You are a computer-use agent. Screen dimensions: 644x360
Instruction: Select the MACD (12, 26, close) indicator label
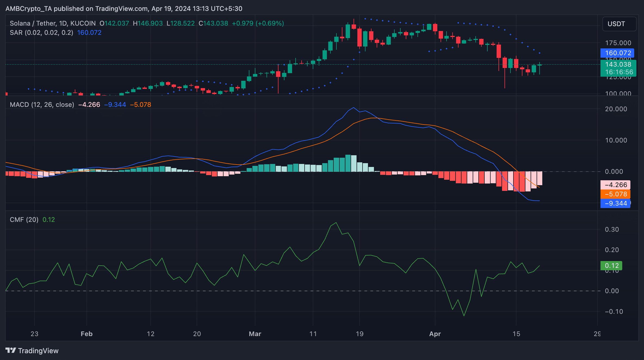point(42,105)
